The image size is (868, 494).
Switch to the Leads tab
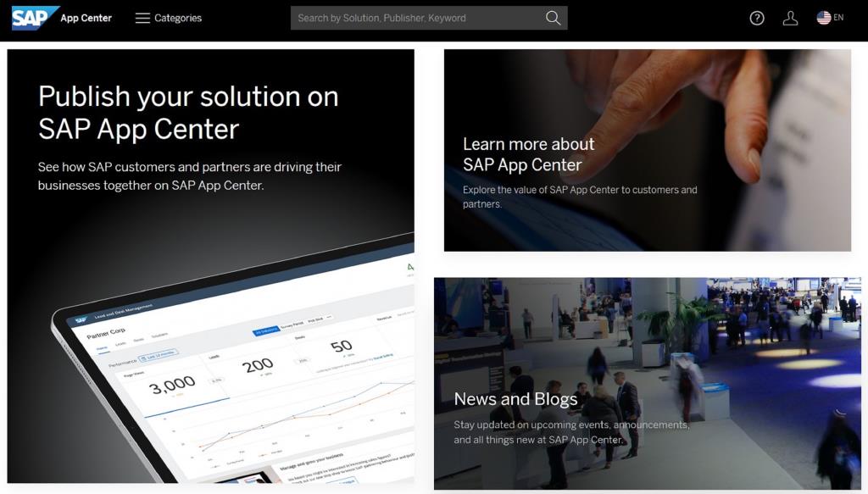(x=122, y=342)
